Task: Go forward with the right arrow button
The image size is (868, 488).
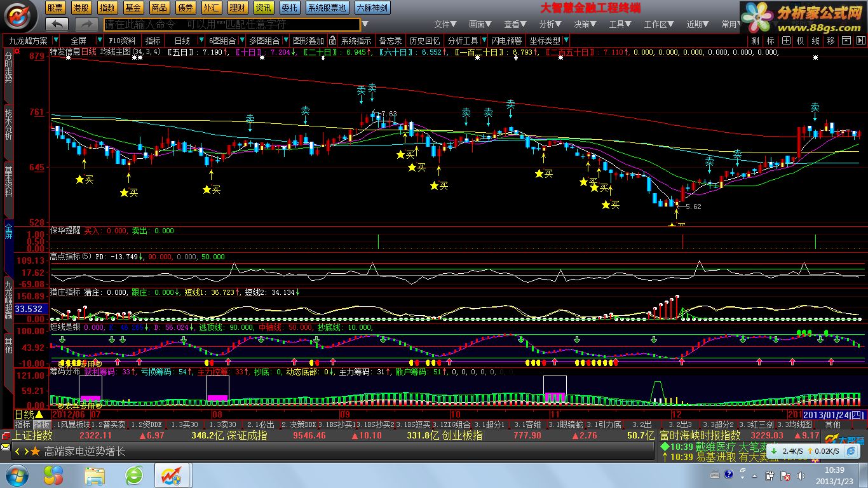Action: (x=86, y=24)
